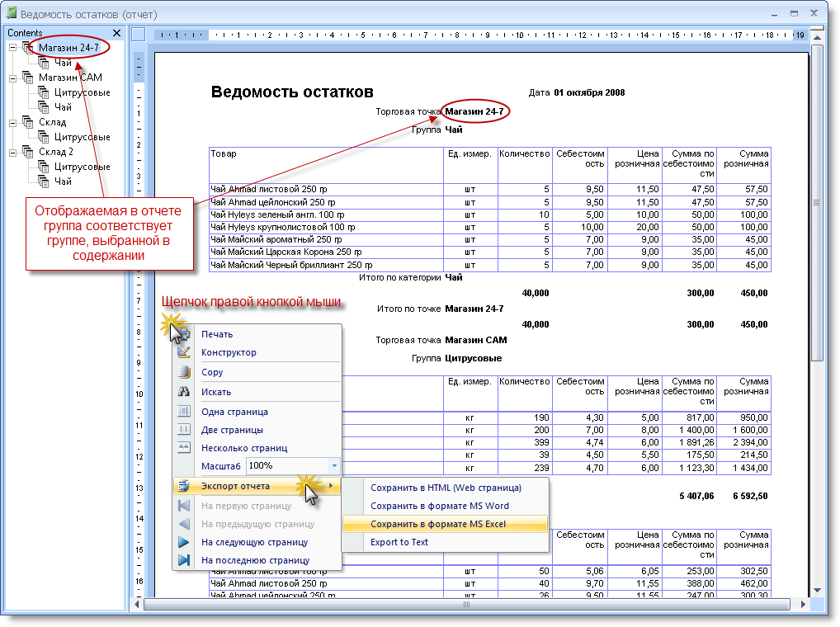
Task: Expand the Экспорт отчета submenu arrow
Action: [x=331, y=486]
